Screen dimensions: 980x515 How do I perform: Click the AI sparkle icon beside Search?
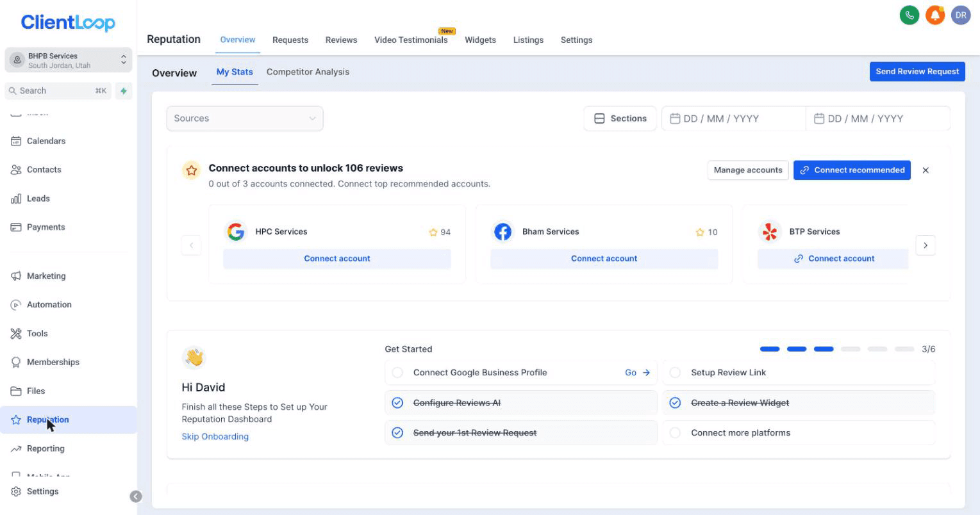tap(124, 91)
